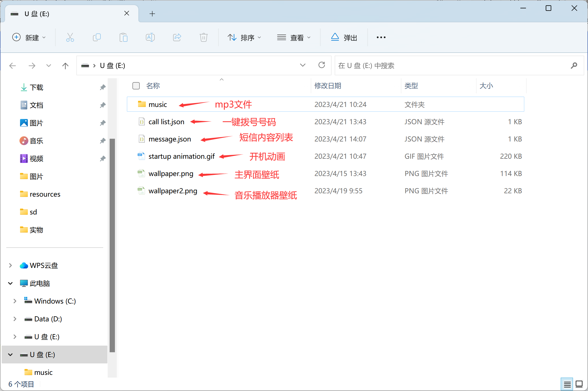Screen dimensions: 588x391
Task: Click the Cut scissors icon in the toolbar
Action: pyautogui.click(x=70, y=37)
